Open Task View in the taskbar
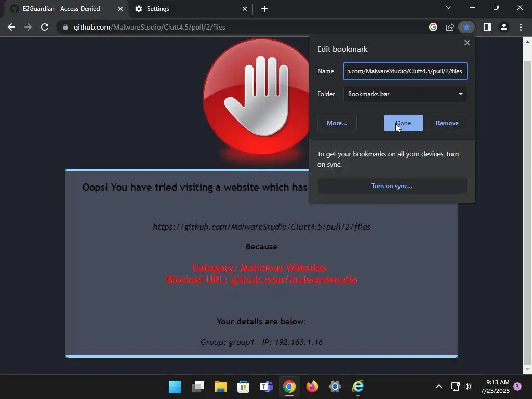 (198, 387)
